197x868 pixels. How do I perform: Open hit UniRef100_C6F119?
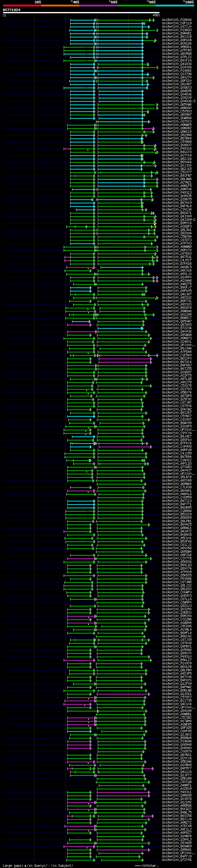pos(177,23)
